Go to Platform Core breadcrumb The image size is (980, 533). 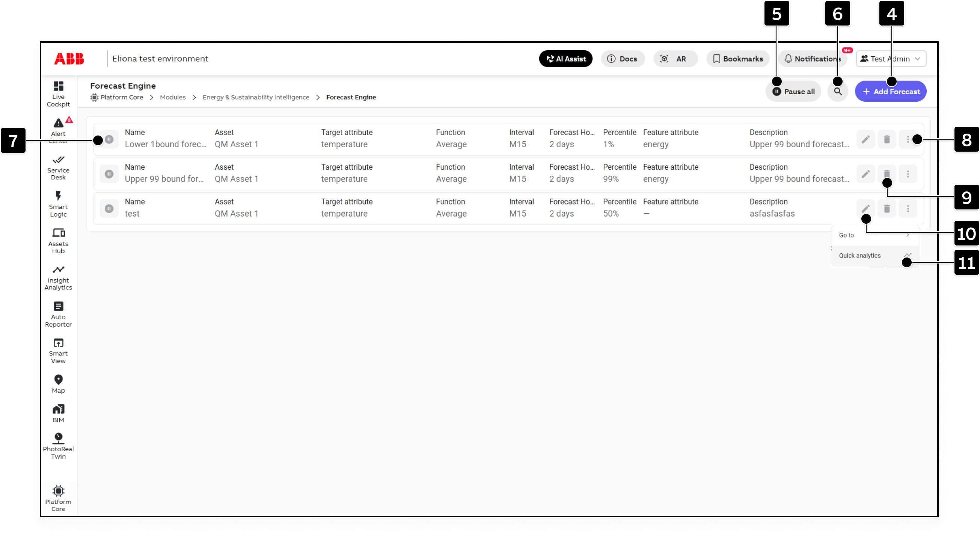pyautogui.click(x=118, y=97)
